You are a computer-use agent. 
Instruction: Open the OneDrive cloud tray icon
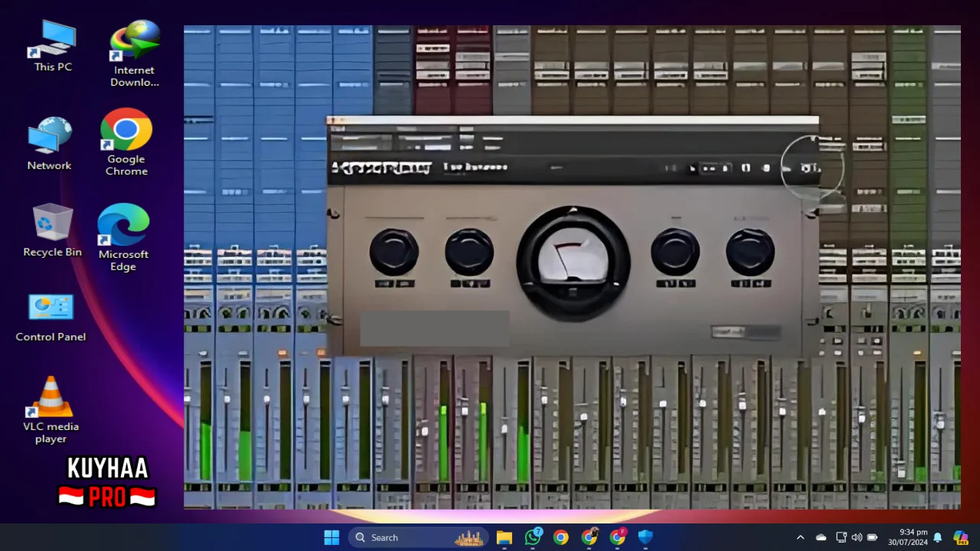(821, 537)
